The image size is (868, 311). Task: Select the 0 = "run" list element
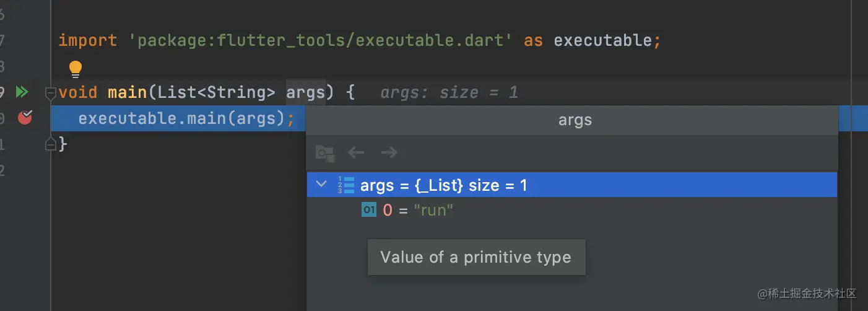[418, 211]
